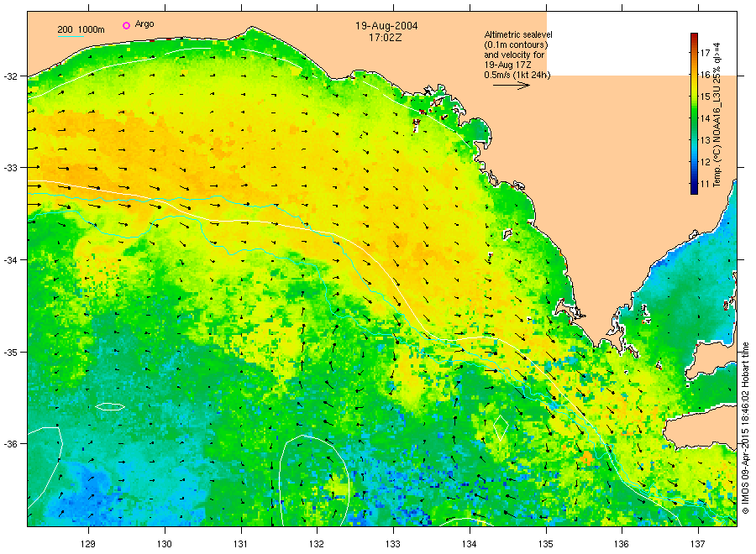Click the longitude label '134'
Screen dimensions: 756x554
(x=469, y=544)
